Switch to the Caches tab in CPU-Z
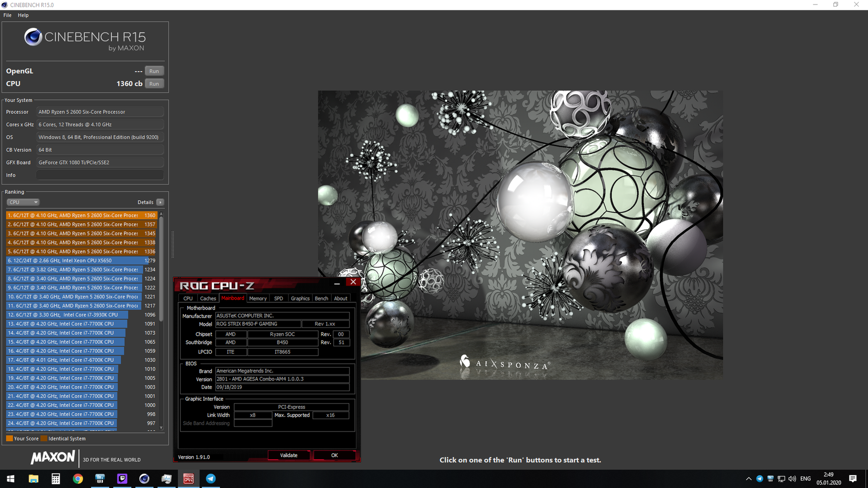Image resolution: width=868 pixels, height=488 pixels. tap(208, 298)
